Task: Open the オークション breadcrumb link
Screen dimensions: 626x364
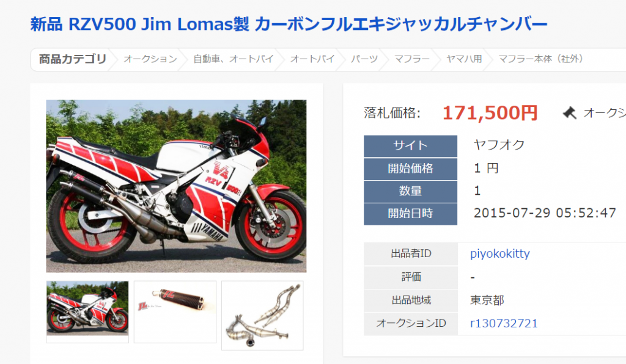Action: click(150, 59)
